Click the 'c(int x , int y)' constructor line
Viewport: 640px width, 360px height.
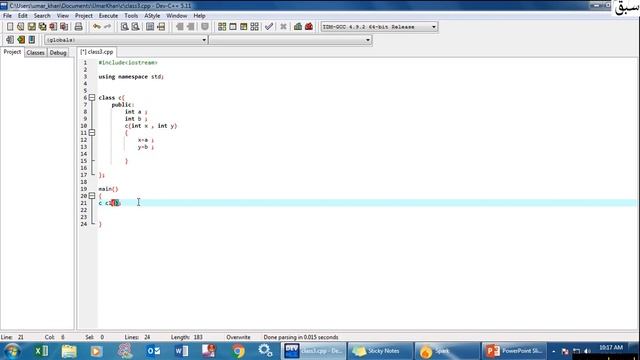(151, 126)
